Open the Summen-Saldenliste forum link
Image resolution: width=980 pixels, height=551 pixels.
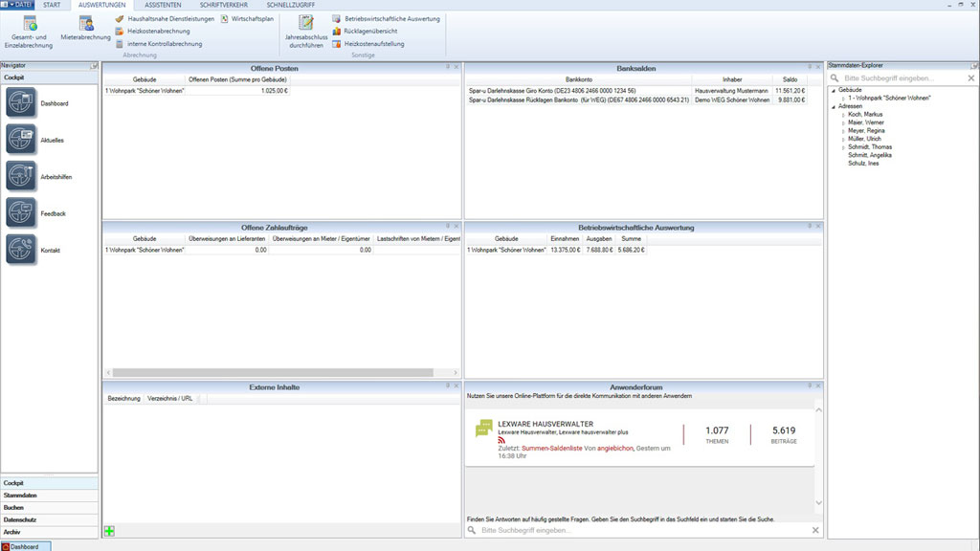click(551, 448)
